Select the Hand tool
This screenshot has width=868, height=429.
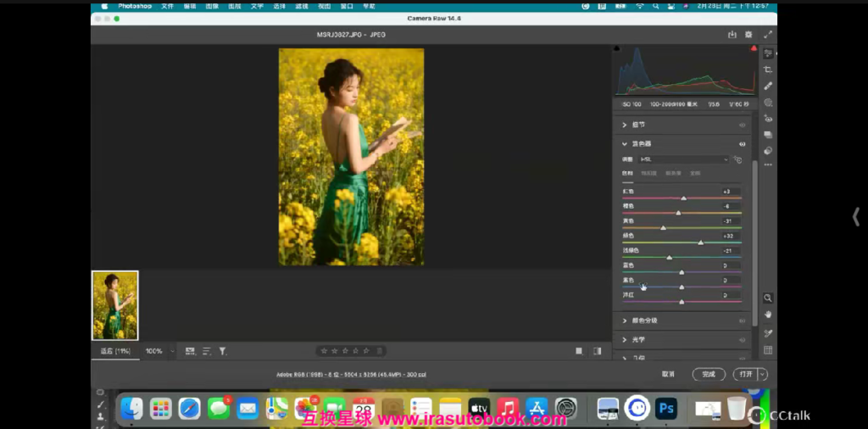pos(768,315)
